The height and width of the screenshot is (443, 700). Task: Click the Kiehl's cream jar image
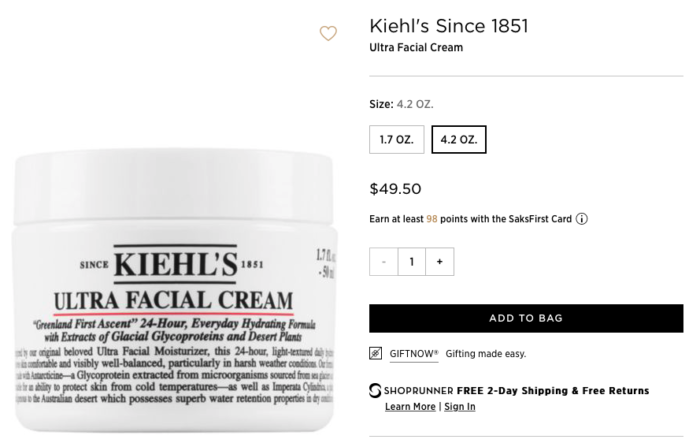click(174, 290)
